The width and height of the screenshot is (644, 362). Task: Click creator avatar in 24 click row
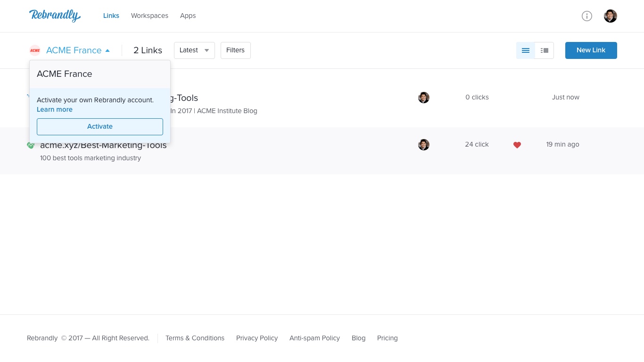coord(424,145)
